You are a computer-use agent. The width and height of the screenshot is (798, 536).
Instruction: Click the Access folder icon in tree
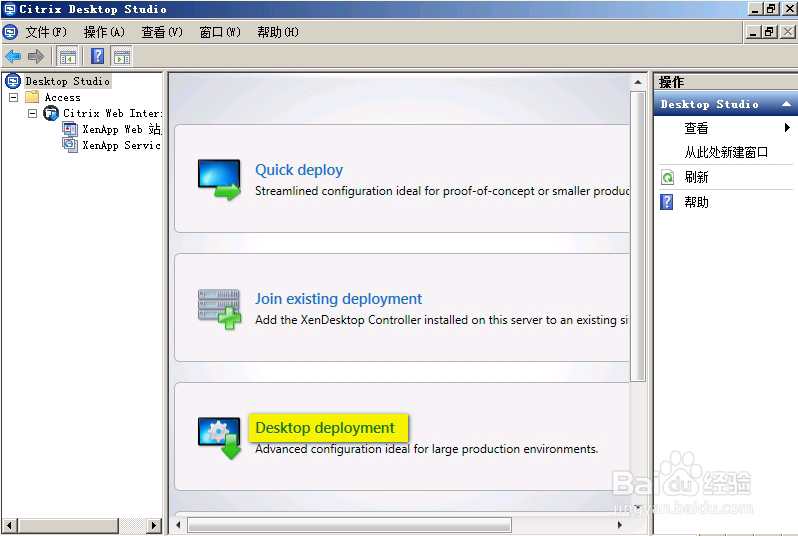(32, 97)
